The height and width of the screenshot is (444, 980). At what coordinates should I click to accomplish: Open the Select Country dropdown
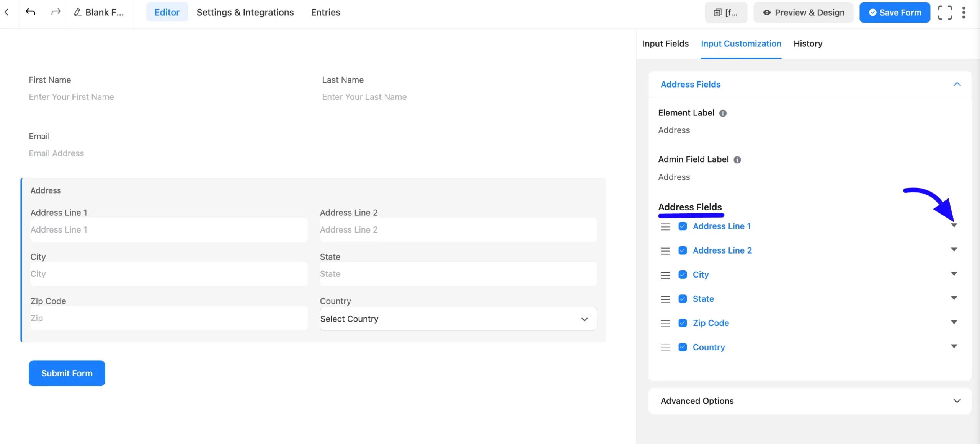pyautogui.click(x=458, y=319)
